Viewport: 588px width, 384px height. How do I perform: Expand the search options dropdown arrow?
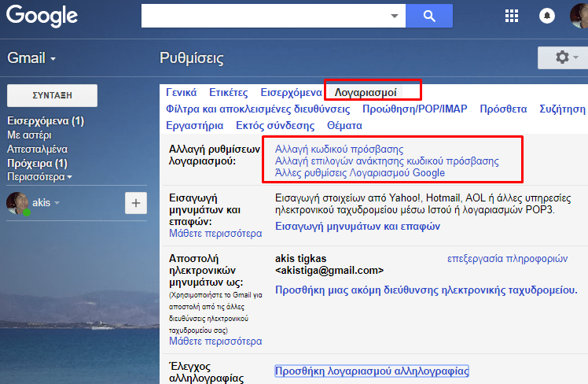[395, 16]
